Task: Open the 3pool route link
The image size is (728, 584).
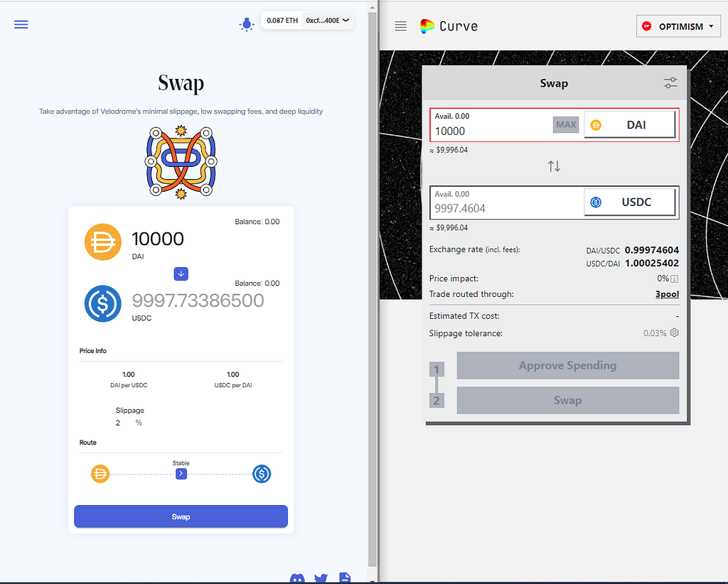Action: [x=667, y=294]
